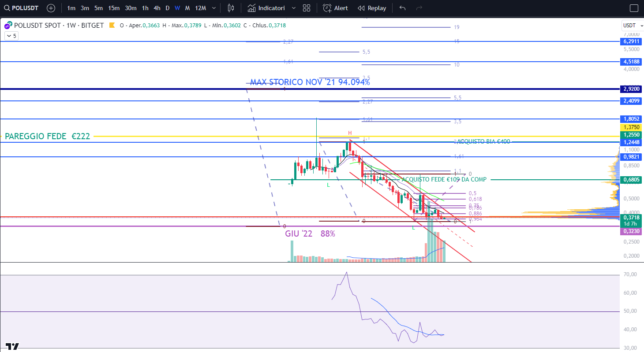
Task: Open indicator templates grid icon
Action: click(x=307, y=8)
